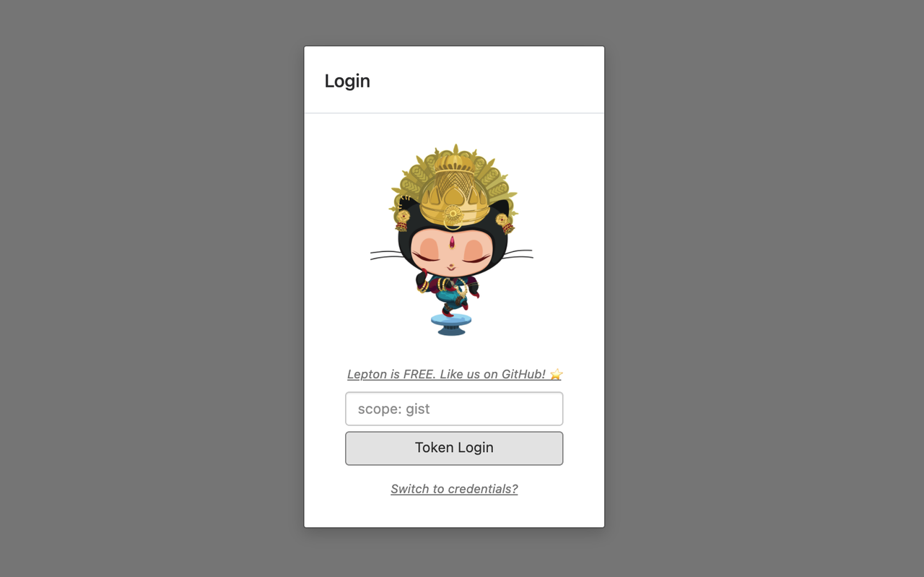Click the Octocat's face

(451, 253)
